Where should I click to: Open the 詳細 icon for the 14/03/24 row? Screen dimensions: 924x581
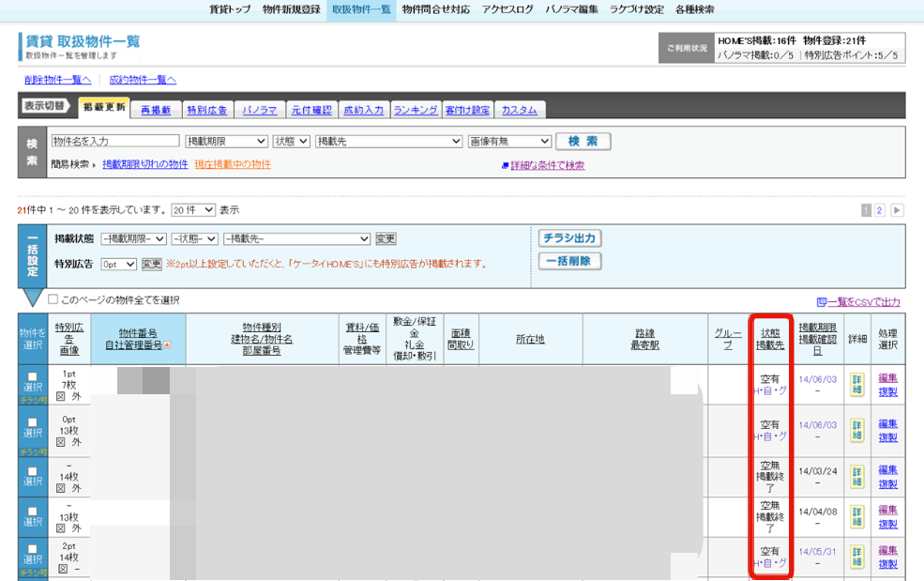tap(856, 477)
